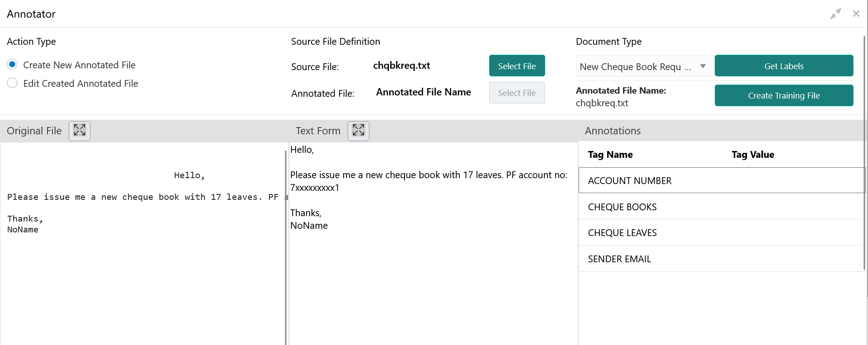Expand the Text Form pane
868x345 pixels.
(x=359, y=131)
